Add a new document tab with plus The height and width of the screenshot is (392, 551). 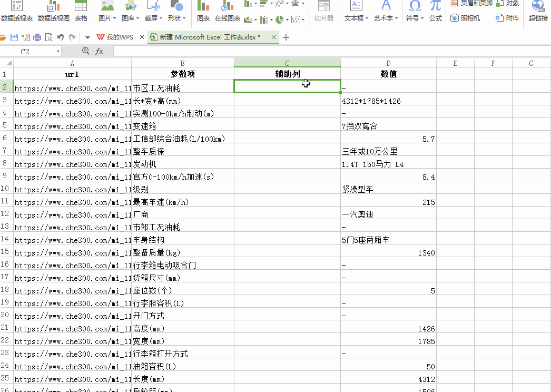click(286, 37)
